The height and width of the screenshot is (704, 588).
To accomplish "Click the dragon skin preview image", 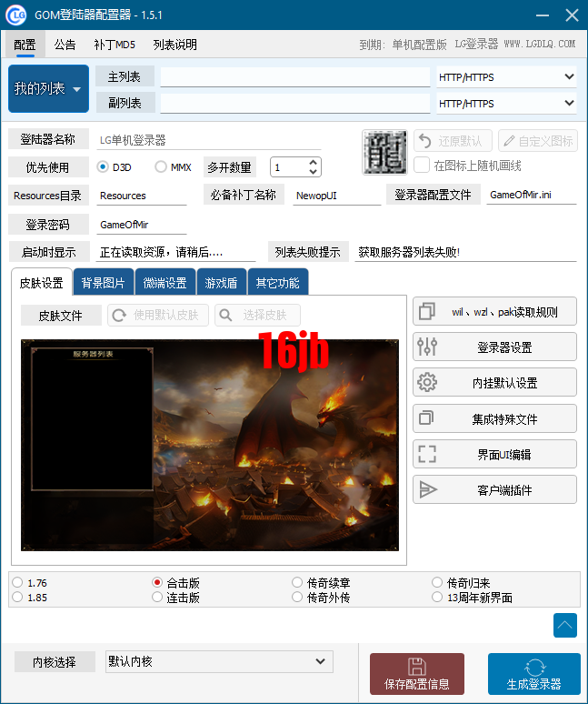I will coord(210,445).
